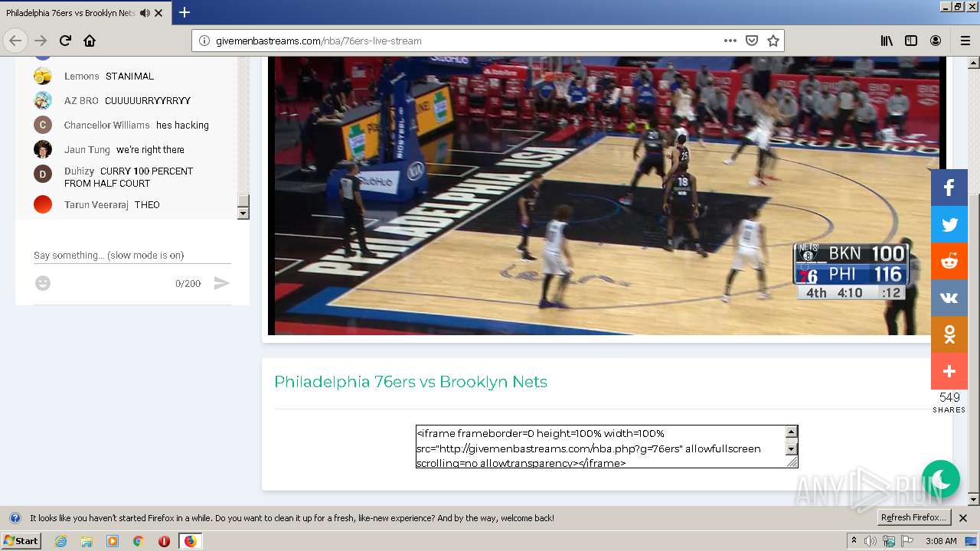Click Firefox taskbar button

pyautogui.click(x=190, y=541)
